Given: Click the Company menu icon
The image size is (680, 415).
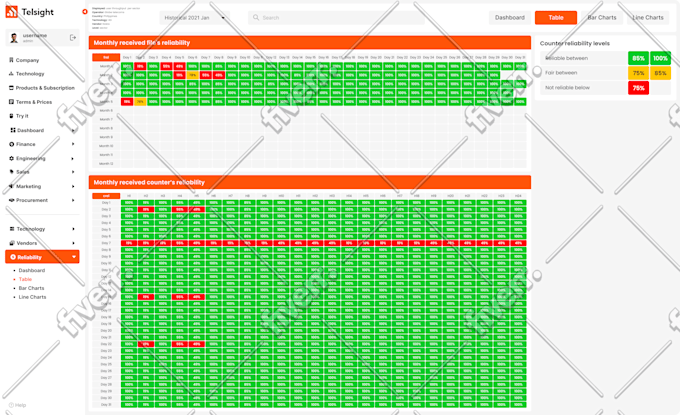Looking at the screenshot, I should 11,60.
